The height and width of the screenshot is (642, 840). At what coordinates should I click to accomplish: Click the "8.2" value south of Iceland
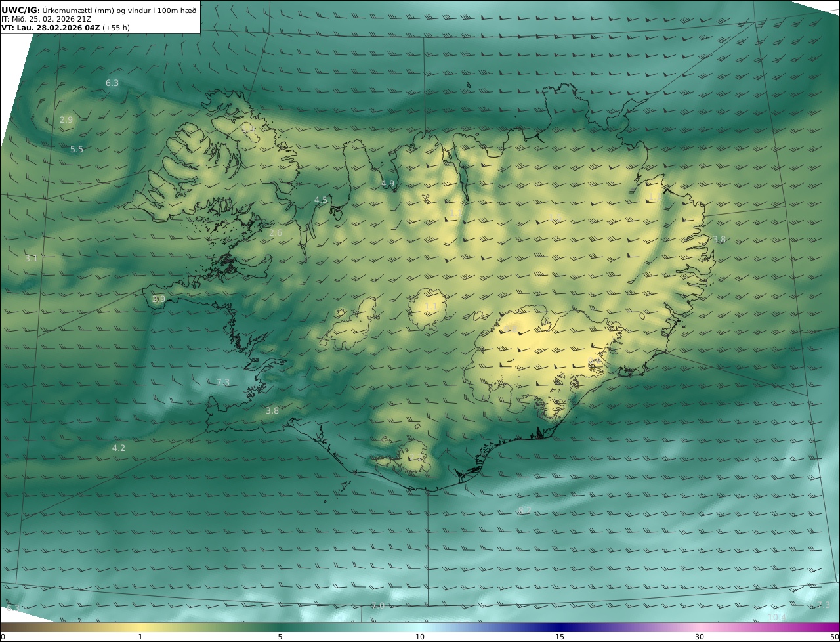[525, 510]
